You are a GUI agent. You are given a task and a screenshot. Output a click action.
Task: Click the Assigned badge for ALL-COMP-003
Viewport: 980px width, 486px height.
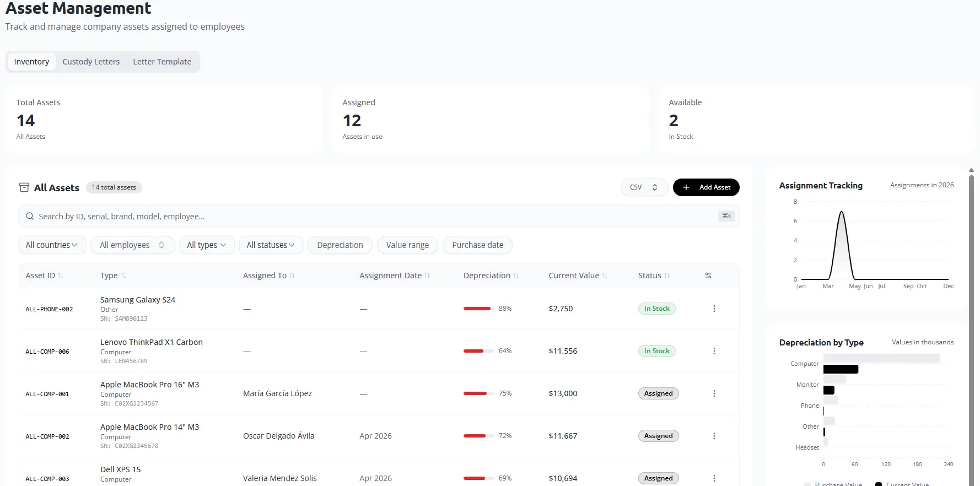point(659,478)
